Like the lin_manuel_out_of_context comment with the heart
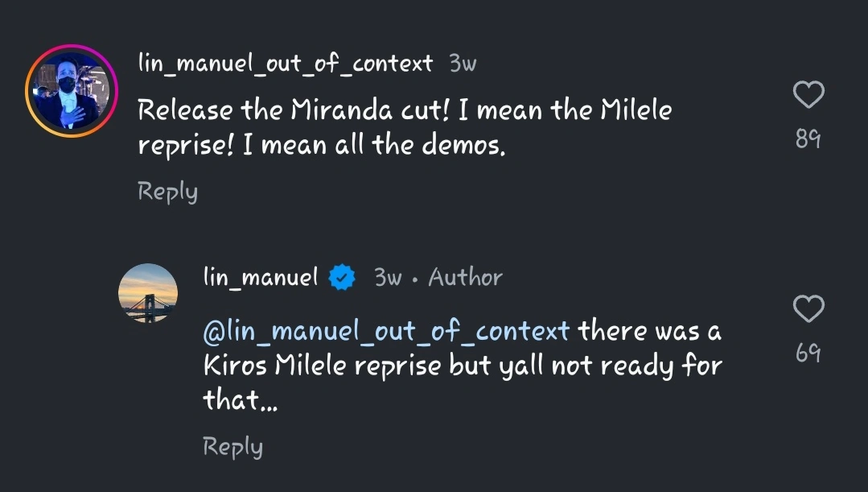 (808, 96)
